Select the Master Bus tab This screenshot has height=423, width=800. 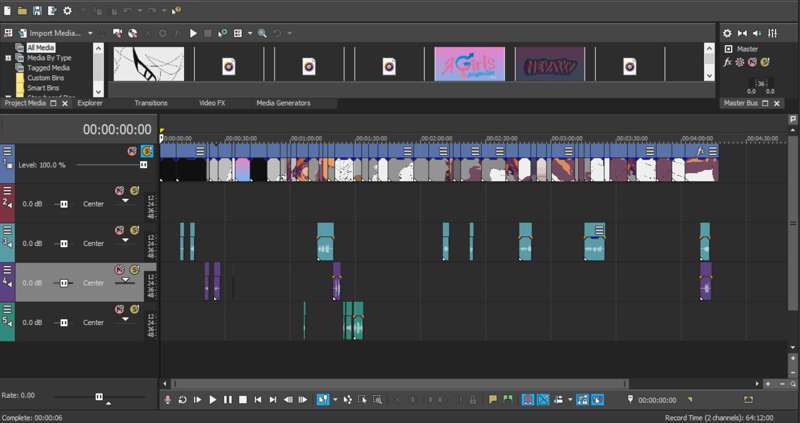(741, 103)
